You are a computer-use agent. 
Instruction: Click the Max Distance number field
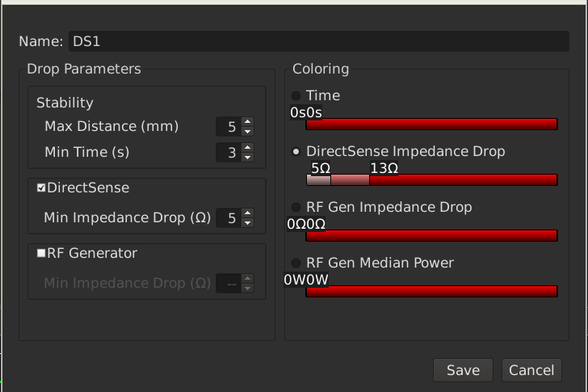point(229,127)
